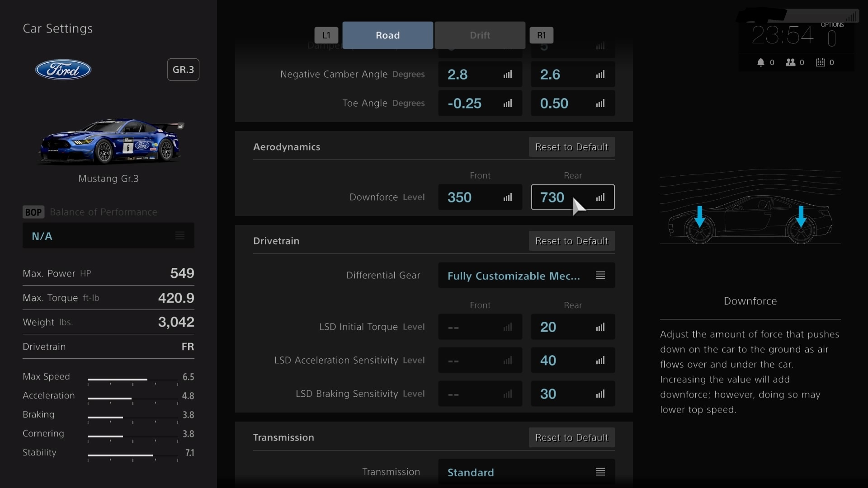868x488 pixels.
Task: Reset Drivetrain settings to default
Action: pyautogui.click(x=571, y=241)
